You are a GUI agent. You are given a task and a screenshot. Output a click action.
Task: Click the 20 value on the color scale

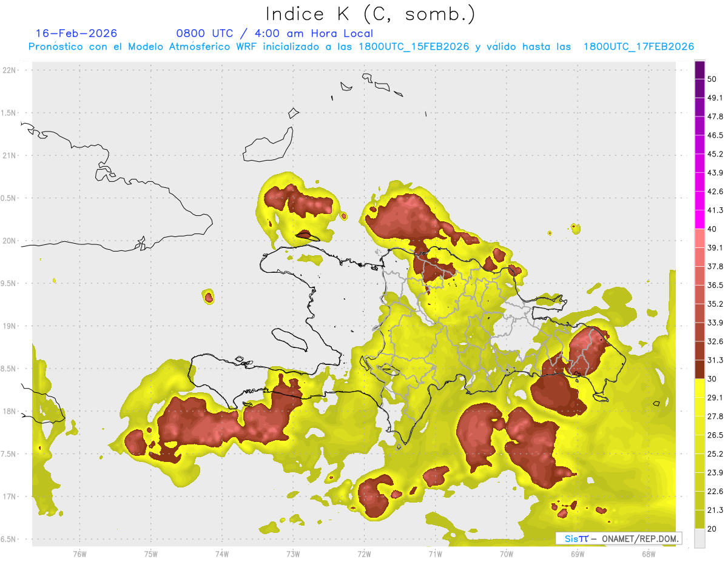[712, 529]
